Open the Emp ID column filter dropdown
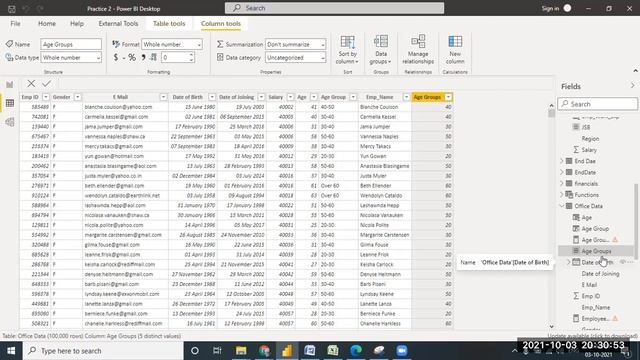Screen dimensions: 640x360 [46, 97]
